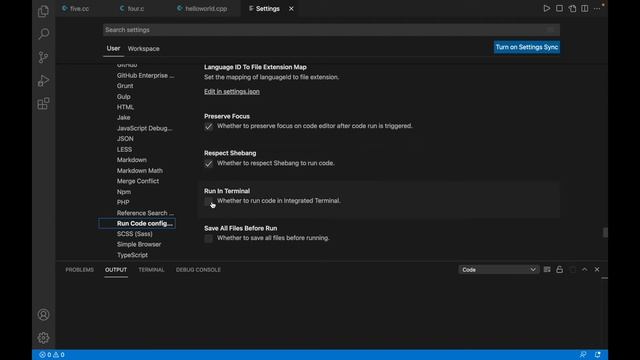Select Npm in settings tree

(124, 192)
